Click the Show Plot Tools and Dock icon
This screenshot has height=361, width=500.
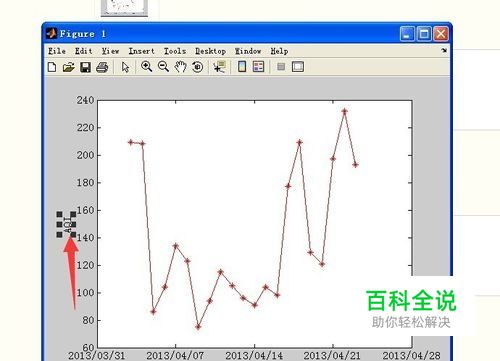298,67
